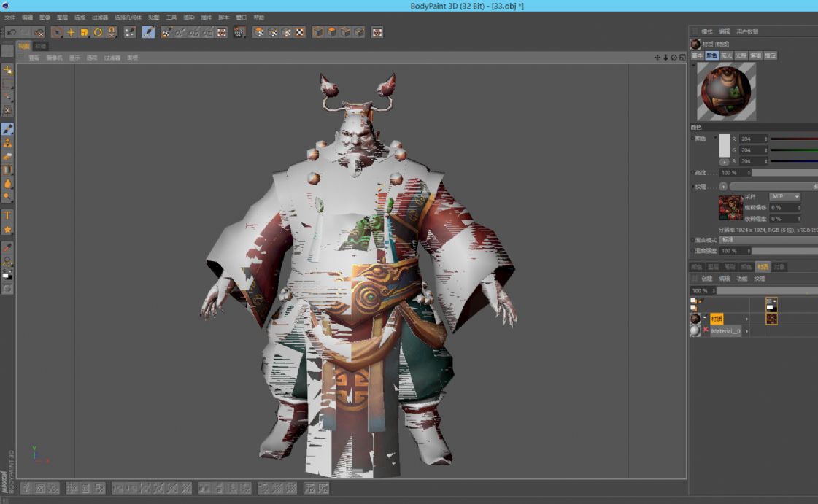Click the round texture options arrow button

[723, 187]
